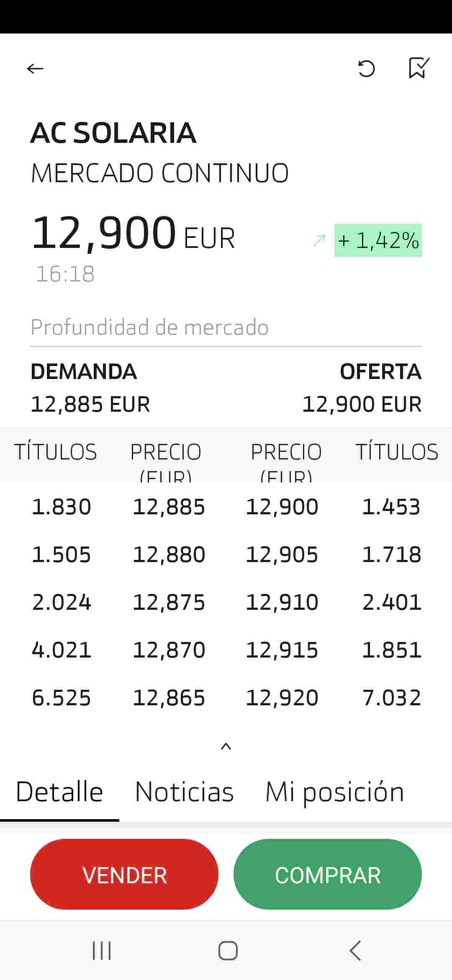Open Android recent apps button
This screenshot has width=452, height=980.
click(102, 950)
